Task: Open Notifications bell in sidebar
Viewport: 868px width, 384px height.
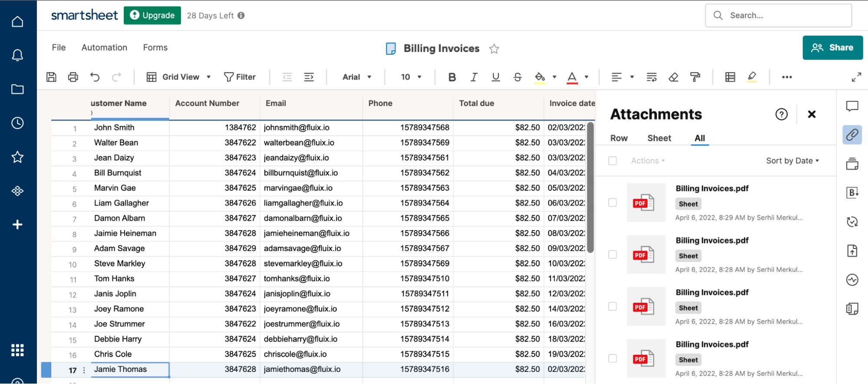Action: pyautogui.click(x=17, y=55)
